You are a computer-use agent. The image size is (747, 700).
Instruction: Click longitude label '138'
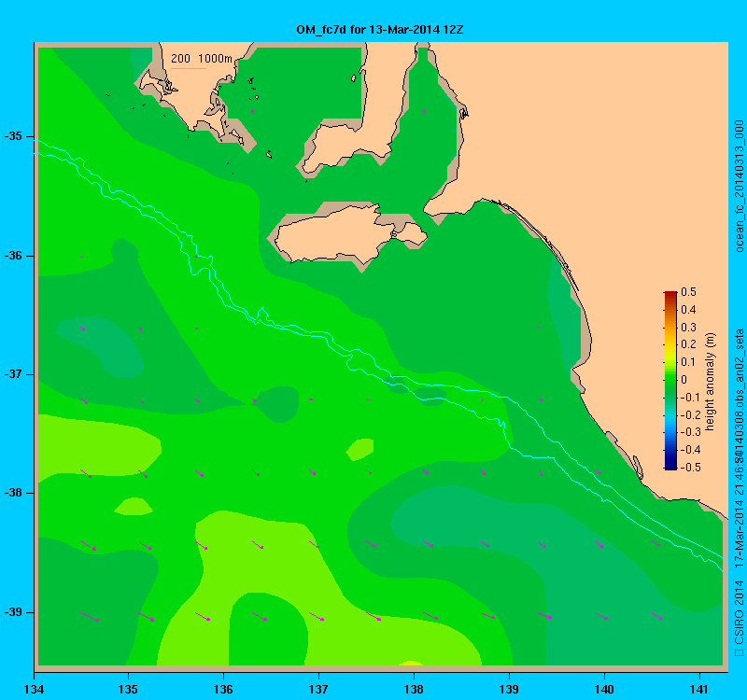coord(414,689)
